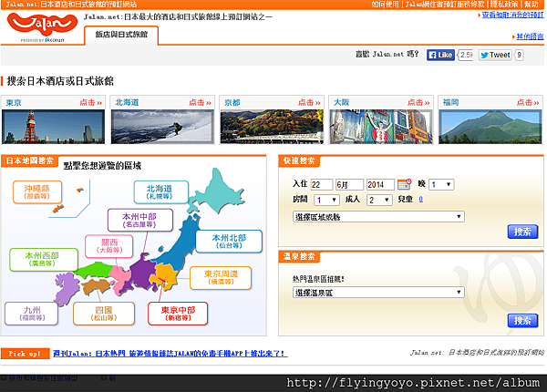
Task: Click the Tweet button
Action: 495,55
